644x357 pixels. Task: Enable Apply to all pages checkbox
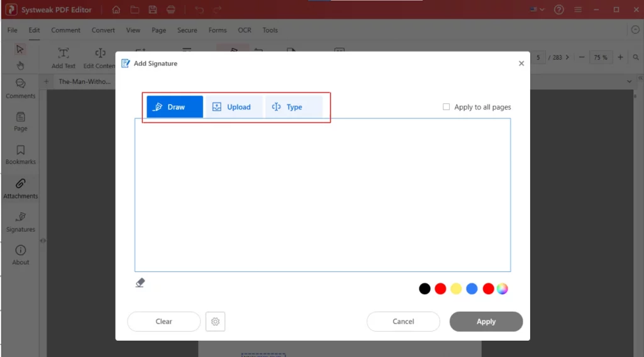[447, 107]
